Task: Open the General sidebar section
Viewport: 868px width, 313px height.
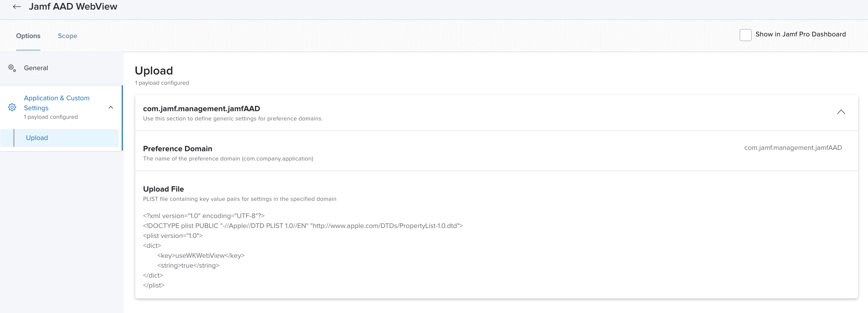Action: tap(36, 68)
